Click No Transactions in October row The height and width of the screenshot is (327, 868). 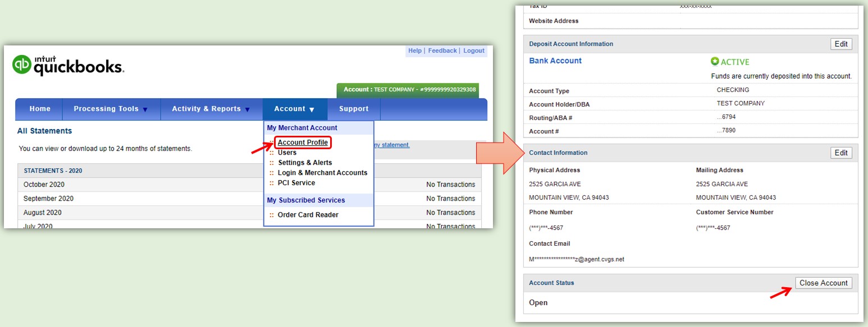click(x=450, y=185)
